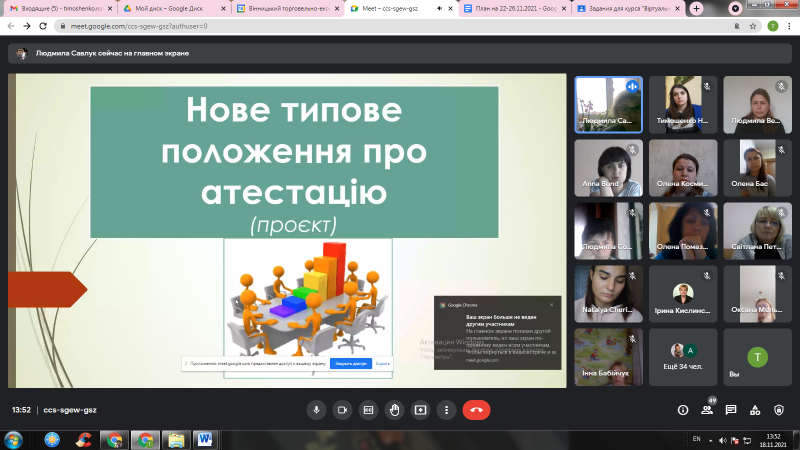Open the file explorer taskbar icon
This screenshot has height=450, width=800.
click(x=176, y=440)
